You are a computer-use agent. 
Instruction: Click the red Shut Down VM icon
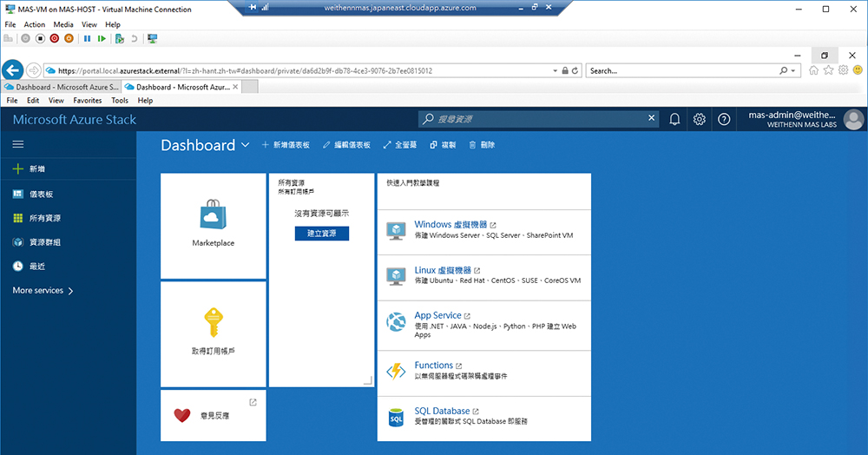pos(54,39)
